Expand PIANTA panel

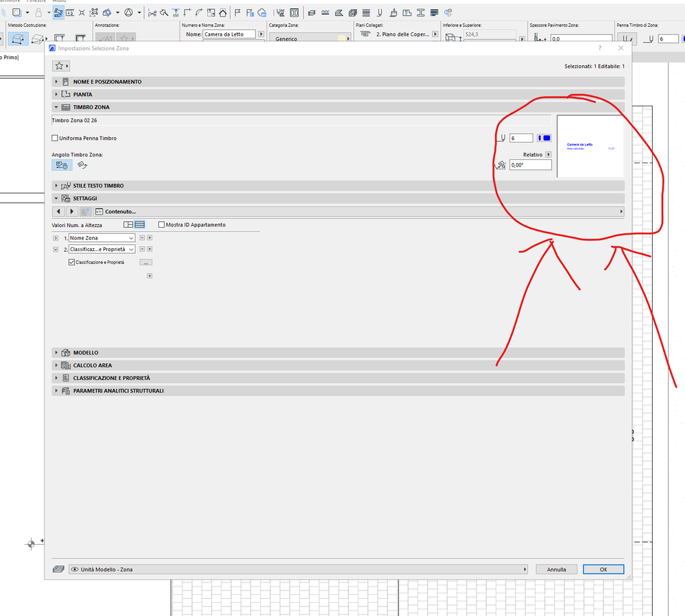point(338,95)
